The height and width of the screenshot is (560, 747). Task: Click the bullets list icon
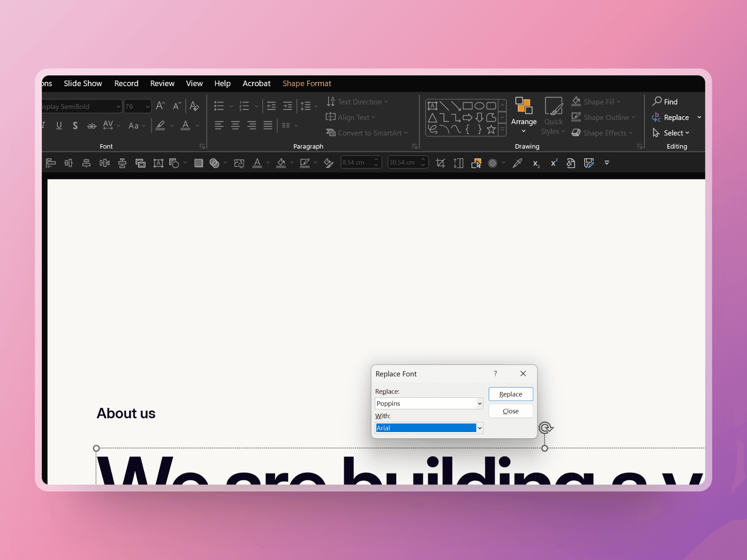tap(219, 106)
